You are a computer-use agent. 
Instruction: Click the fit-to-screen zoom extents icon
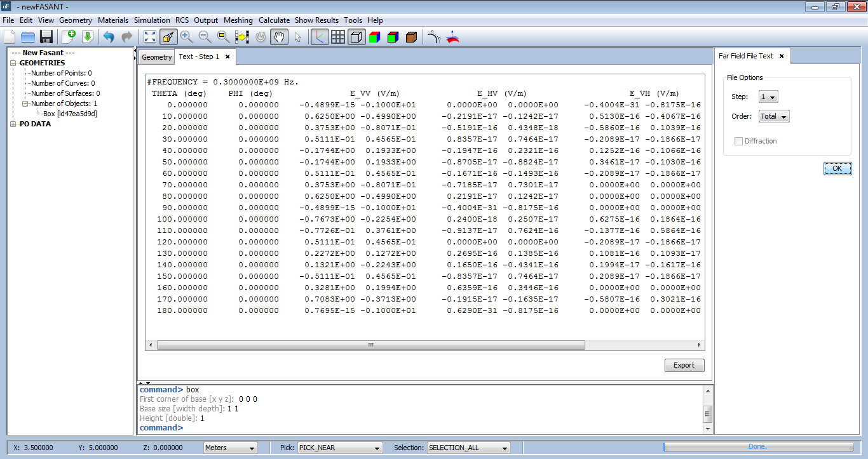(150, 37)
